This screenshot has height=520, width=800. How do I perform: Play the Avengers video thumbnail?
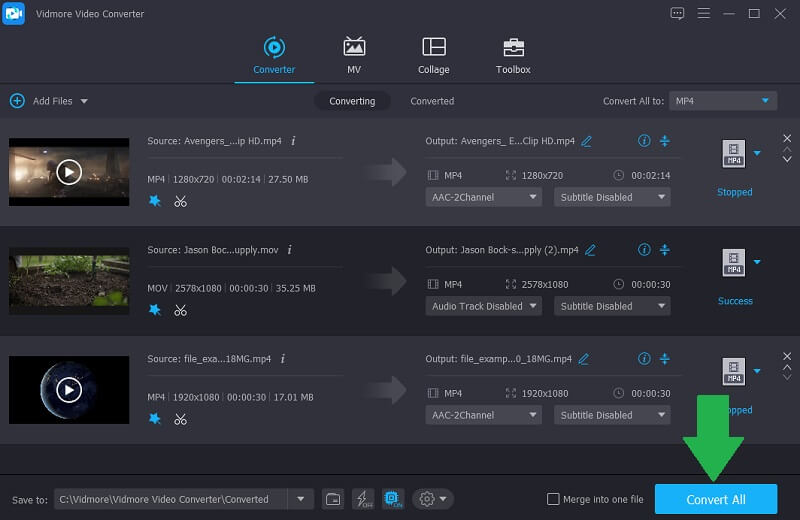(69, 172)
